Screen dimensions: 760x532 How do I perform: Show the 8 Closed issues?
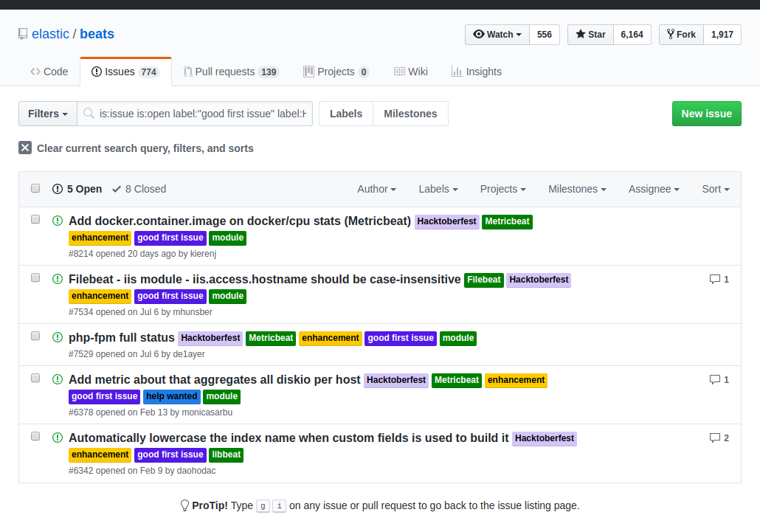(x=139, y=189)
